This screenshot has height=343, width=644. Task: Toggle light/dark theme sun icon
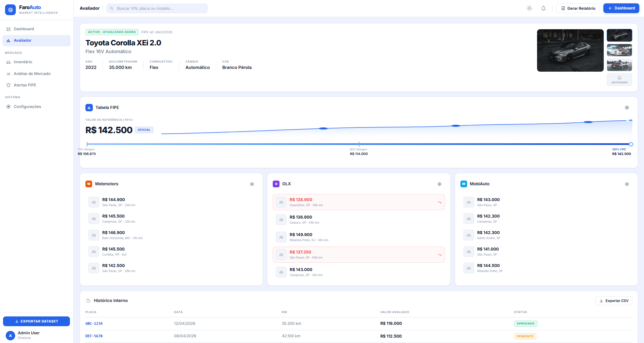click(x=529, y=8)
